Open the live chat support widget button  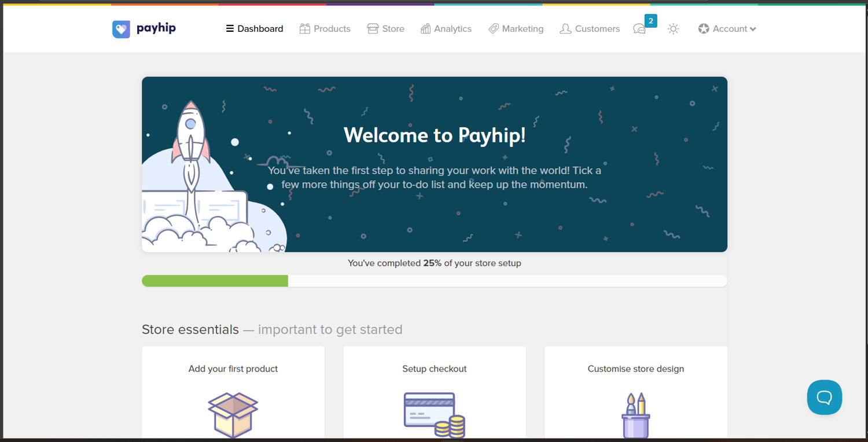click(825, 397)
